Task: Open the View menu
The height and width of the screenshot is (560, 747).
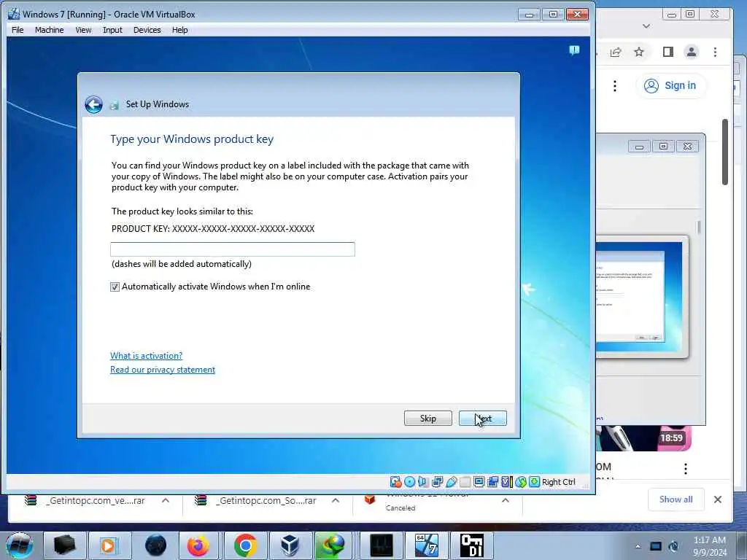Action: [x=83, y=30]
